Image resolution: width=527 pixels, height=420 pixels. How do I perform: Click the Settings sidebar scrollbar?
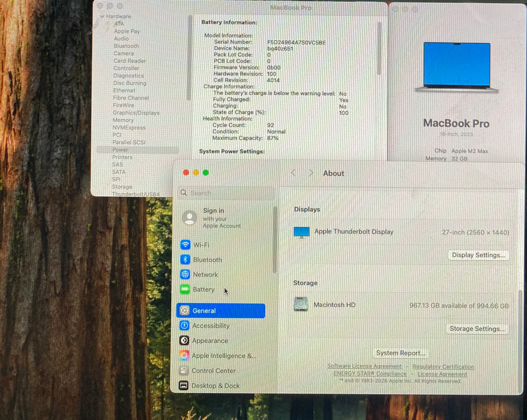pyautogui.click(x=274, y=239)
